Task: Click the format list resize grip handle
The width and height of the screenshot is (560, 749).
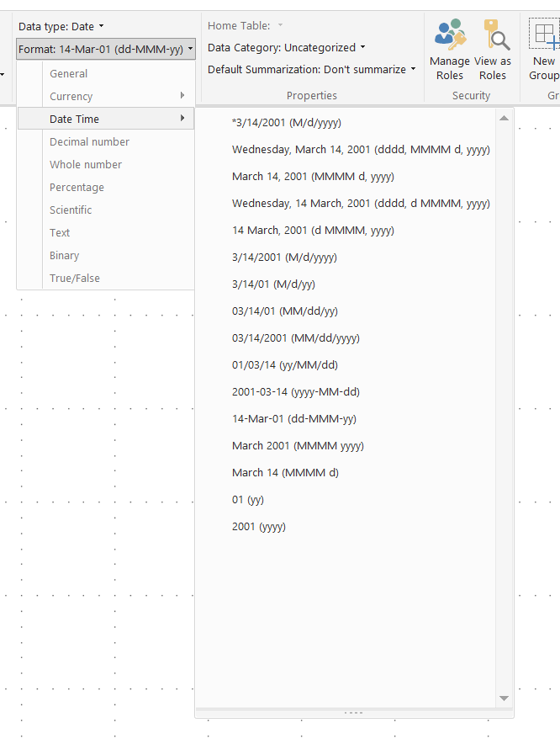Action: [354, 713]
